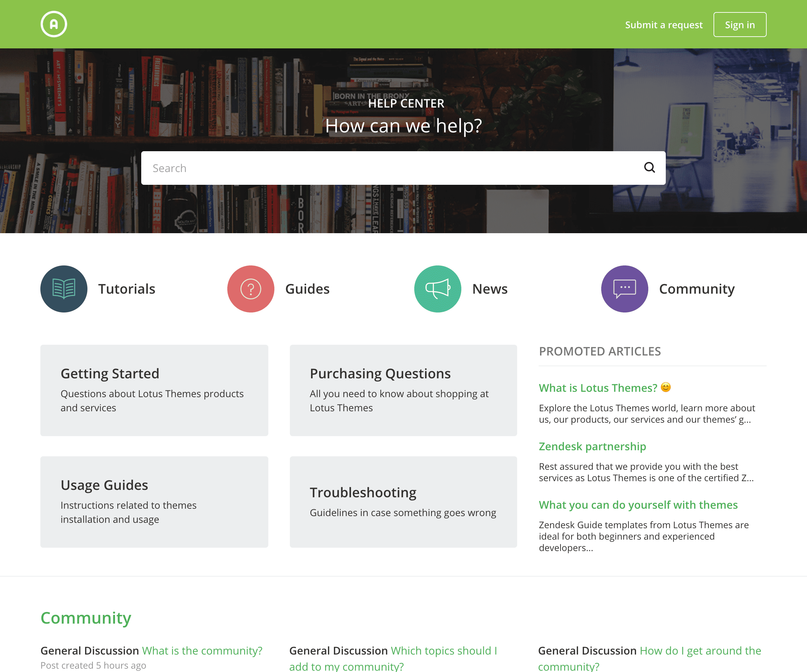The image size is (807, 672).
Task: Open Which topics should I add post
Action: [444, 650]
